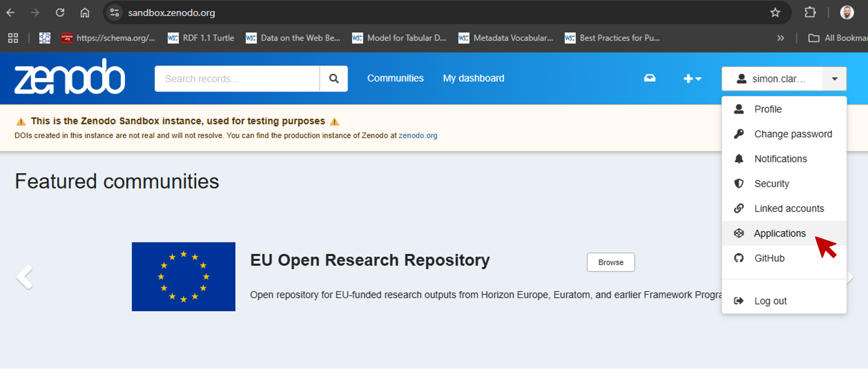Click the Zenodo logo

click(69, 76)
